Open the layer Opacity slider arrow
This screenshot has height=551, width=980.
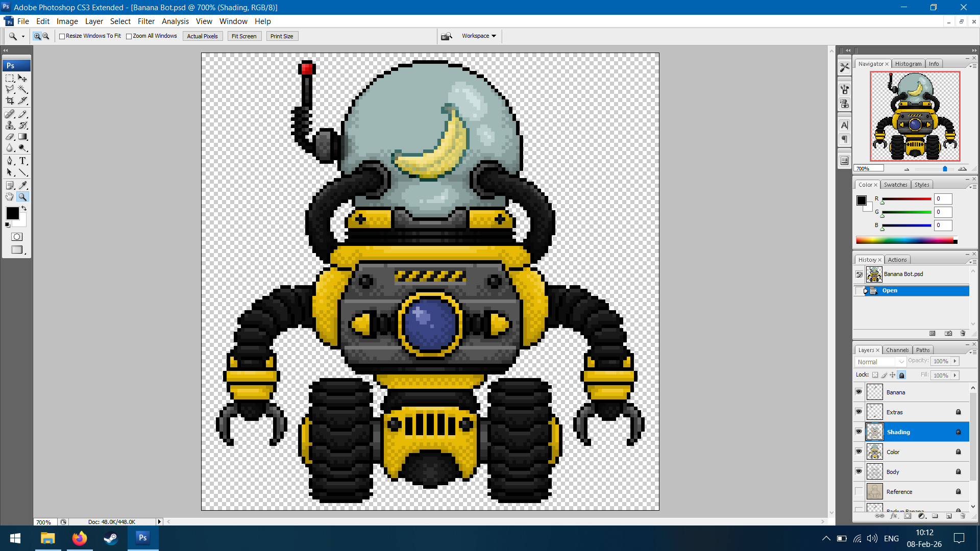(955, 361)
